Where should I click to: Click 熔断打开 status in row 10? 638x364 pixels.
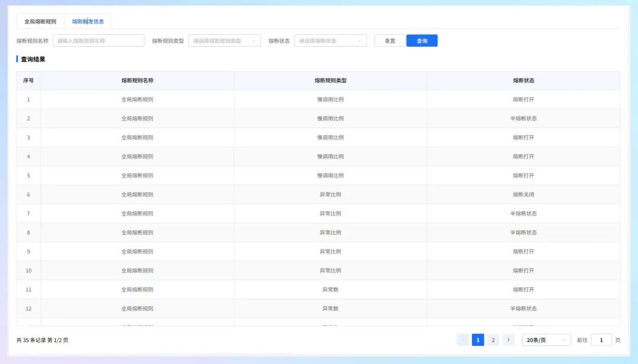click(x=523, y=271)
